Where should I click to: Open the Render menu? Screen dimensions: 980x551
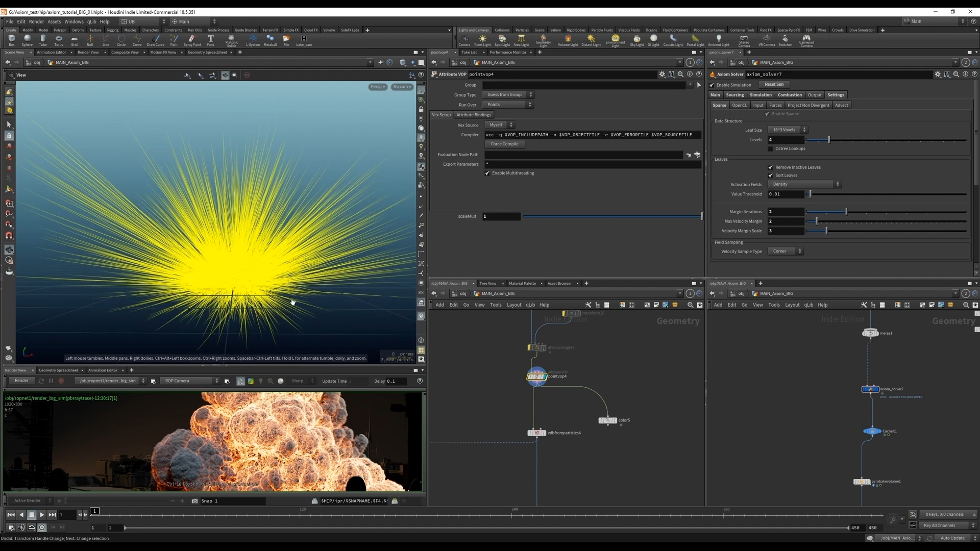(36, 21)
